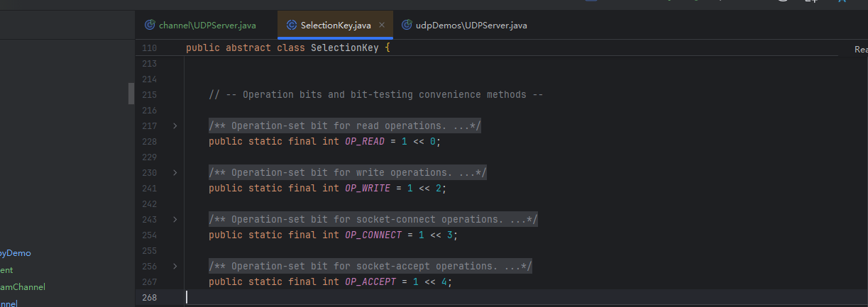Expand the fold chevron at line 230

click(175, 173)
